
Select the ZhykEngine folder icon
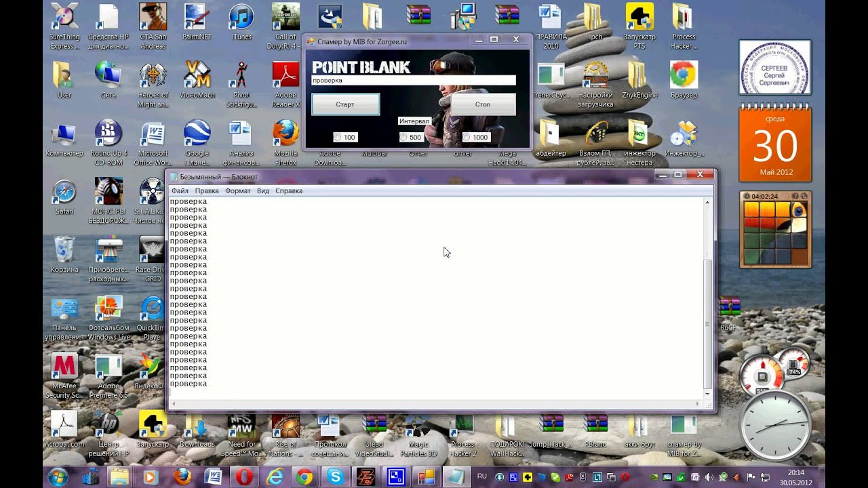pos(639,80)
